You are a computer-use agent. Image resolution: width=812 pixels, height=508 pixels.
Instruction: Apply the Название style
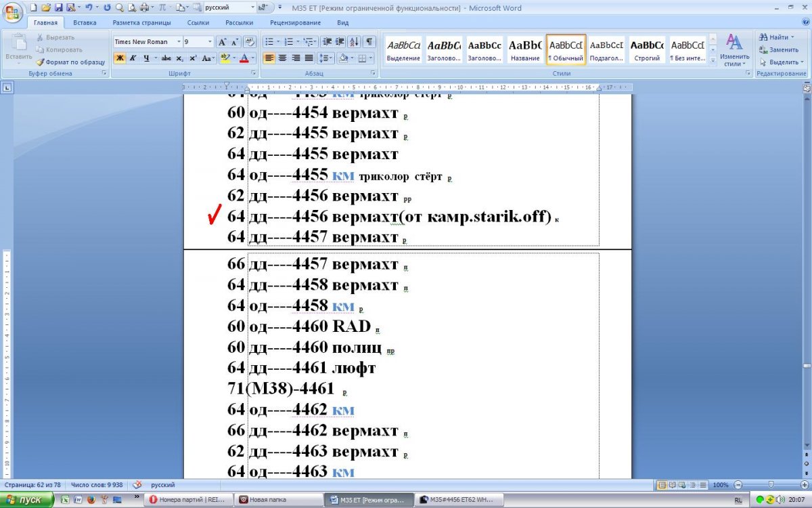[x=525, y=50]
